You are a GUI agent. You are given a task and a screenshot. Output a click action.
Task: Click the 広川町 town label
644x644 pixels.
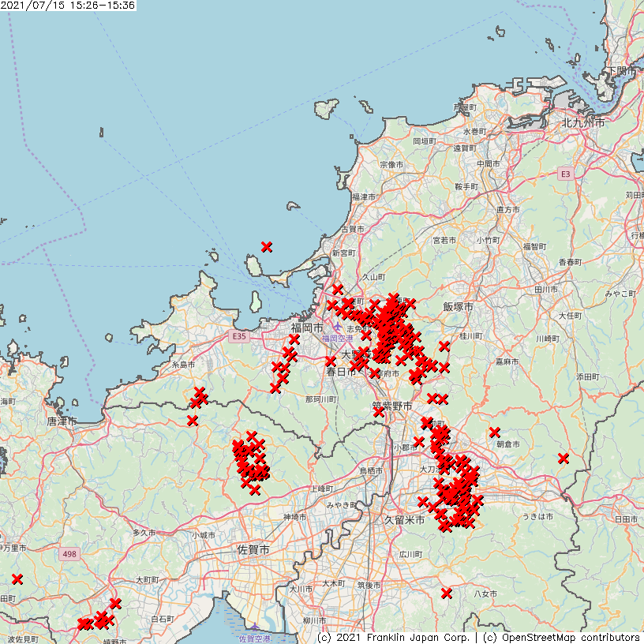click(410, 555)
